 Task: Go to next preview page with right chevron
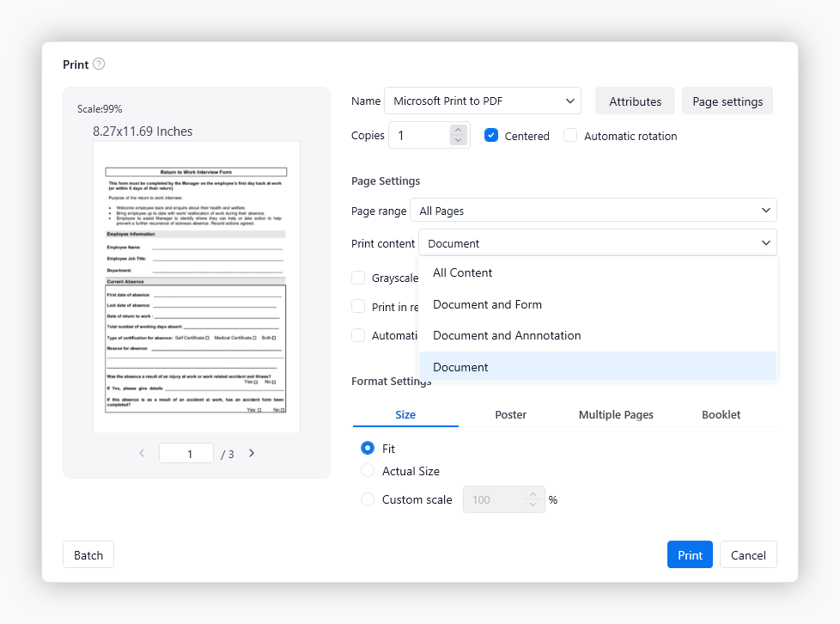(251, 452)
